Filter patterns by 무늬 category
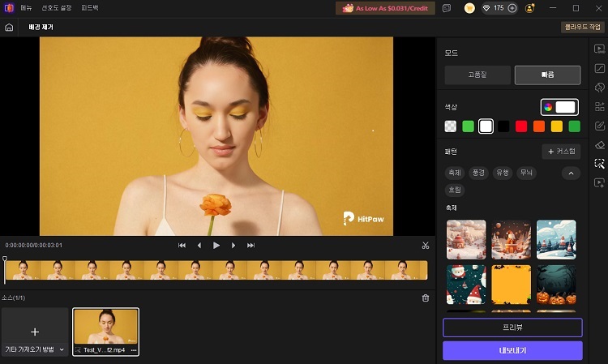The image size is (608, 364). (x=526, y=173)
